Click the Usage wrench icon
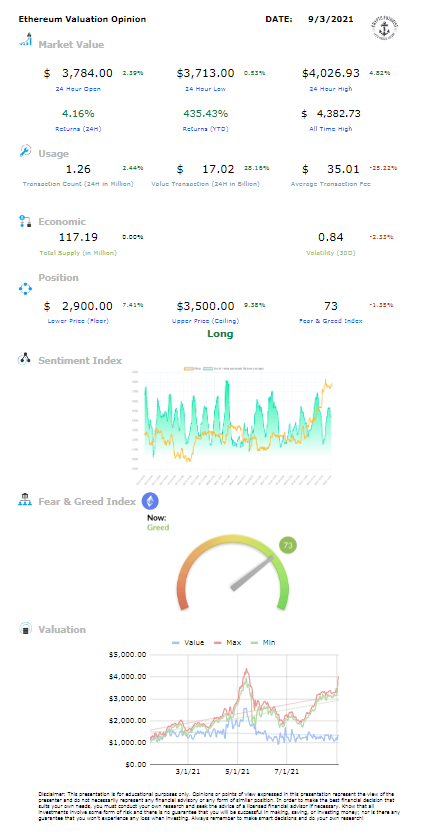The height and width of the screenshot is (838, 429). (x=26, y=151)
